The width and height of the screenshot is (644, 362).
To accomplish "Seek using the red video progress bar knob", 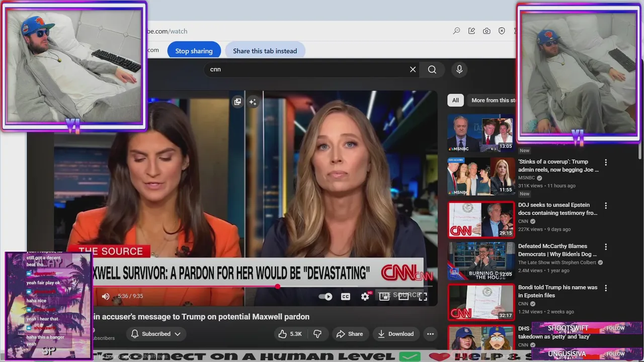I will click(x=277, y=286).
